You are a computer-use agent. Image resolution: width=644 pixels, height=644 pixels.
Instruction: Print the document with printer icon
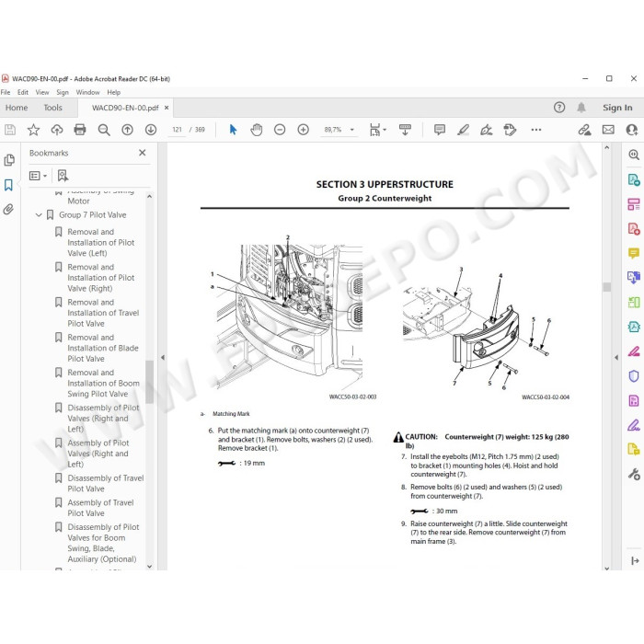click(x=80, y=130)
